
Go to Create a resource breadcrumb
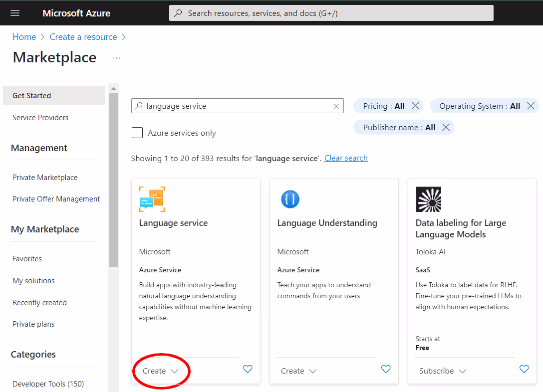[83, 37]
